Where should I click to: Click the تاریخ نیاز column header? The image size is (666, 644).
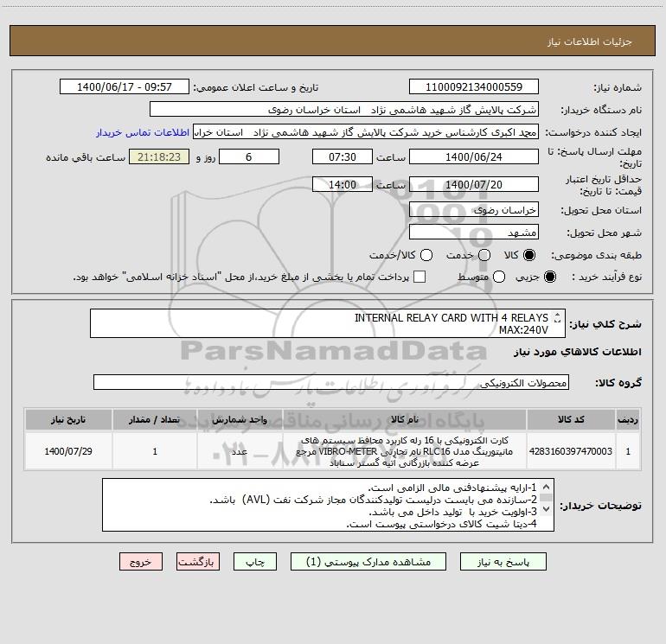click(x=68, y=419)
